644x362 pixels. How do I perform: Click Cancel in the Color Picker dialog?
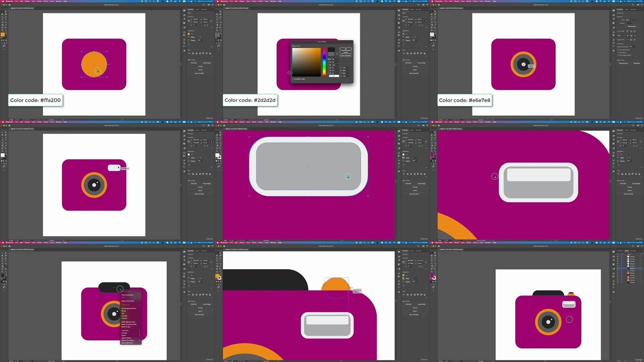[346, 52]
